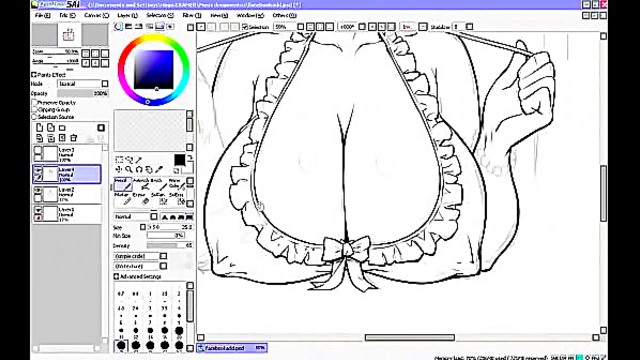Choose the Magic Wand tool

point(139,160)
